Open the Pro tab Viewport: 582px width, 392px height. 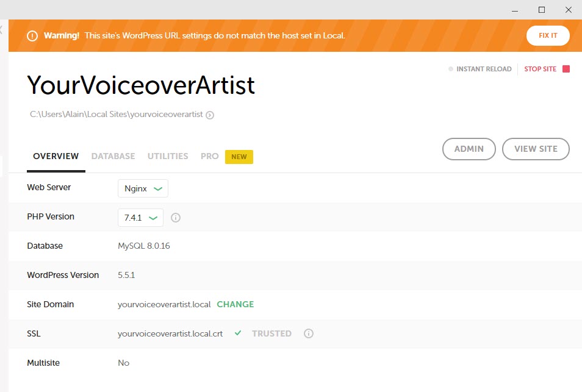coord(210,156)
